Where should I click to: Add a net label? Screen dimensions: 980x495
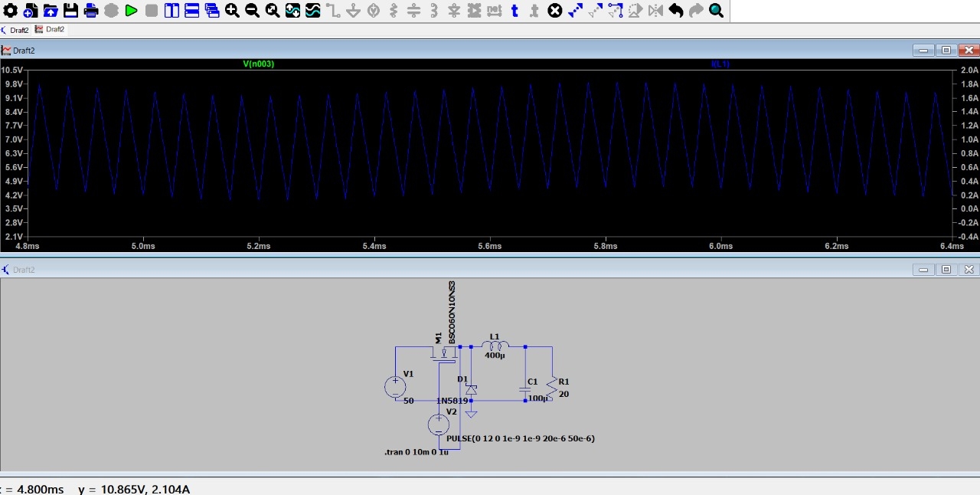pos(494,11)
